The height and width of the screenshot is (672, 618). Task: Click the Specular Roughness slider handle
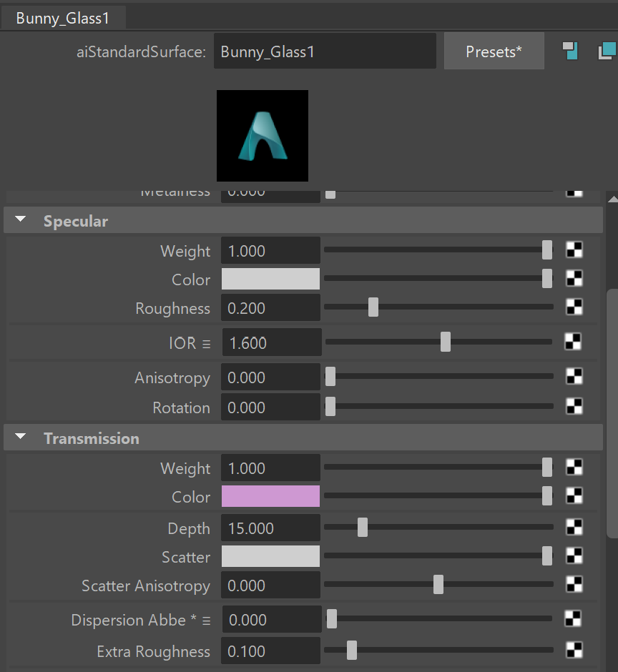click(373, 307)
